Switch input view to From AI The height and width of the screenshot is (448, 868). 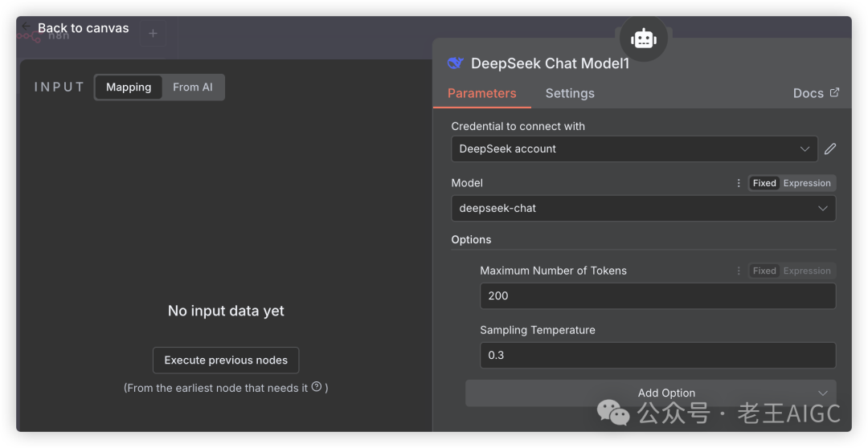coord(193,87)
